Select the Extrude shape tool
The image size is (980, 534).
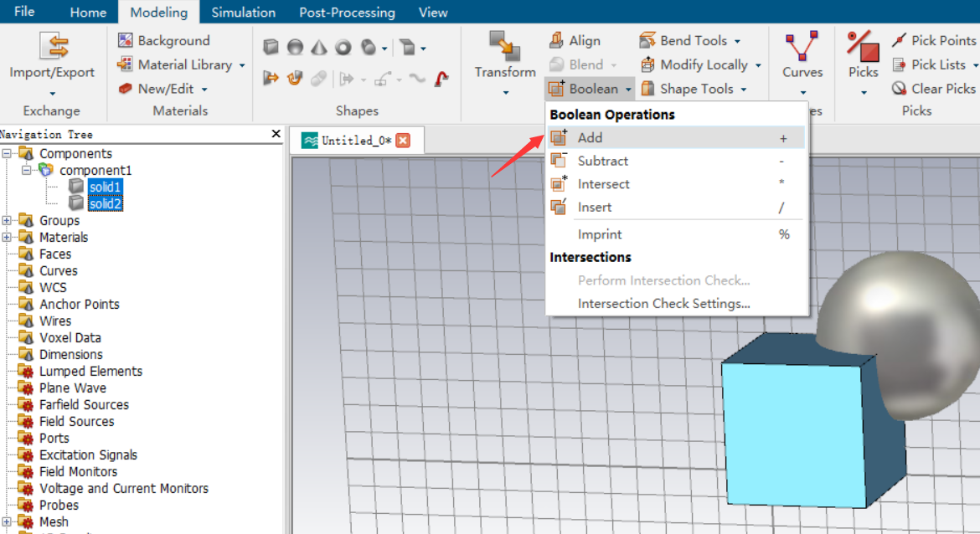(x=408, y=47)
